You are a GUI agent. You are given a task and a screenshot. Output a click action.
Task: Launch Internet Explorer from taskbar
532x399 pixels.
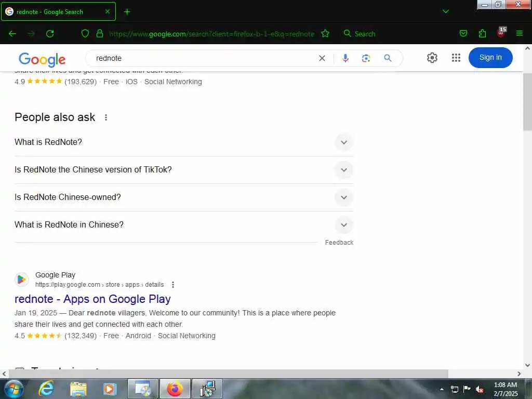tap(46, 389)
